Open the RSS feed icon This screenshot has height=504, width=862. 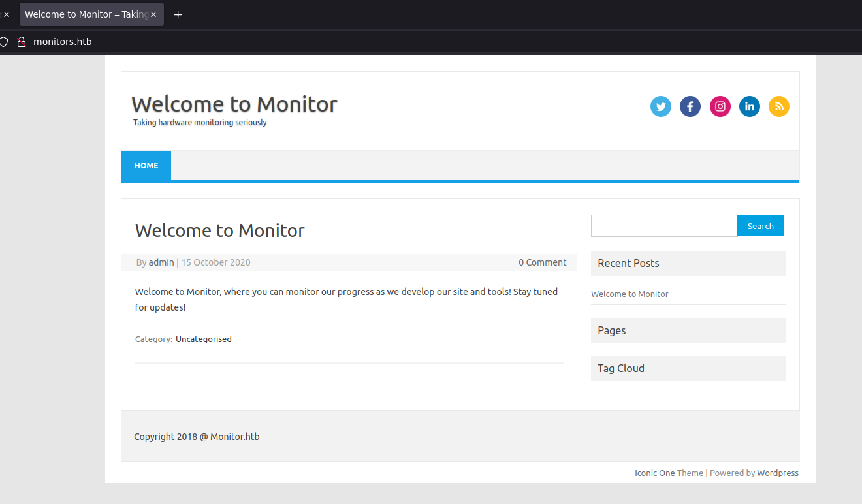point(778,106)
